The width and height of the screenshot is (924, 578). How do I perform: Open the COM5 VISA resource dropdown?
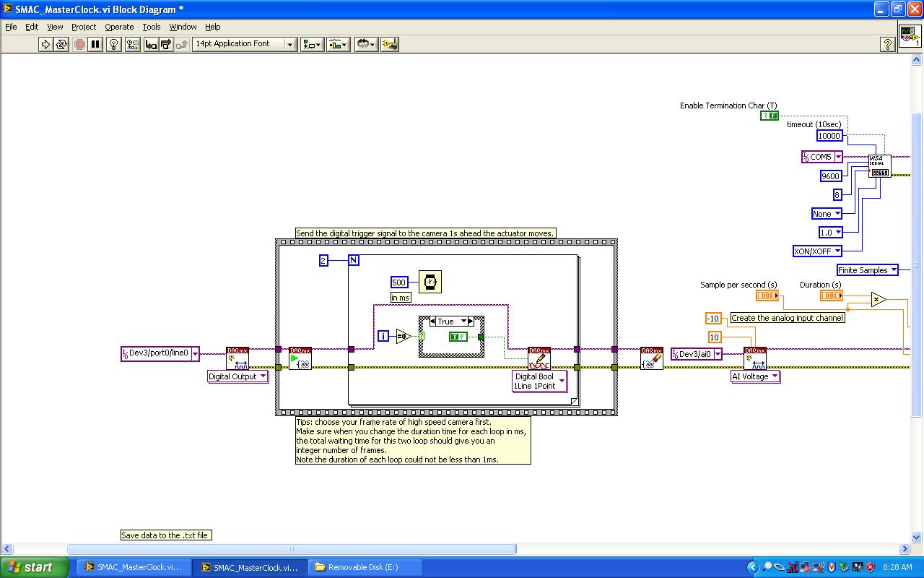coord(822,157)
